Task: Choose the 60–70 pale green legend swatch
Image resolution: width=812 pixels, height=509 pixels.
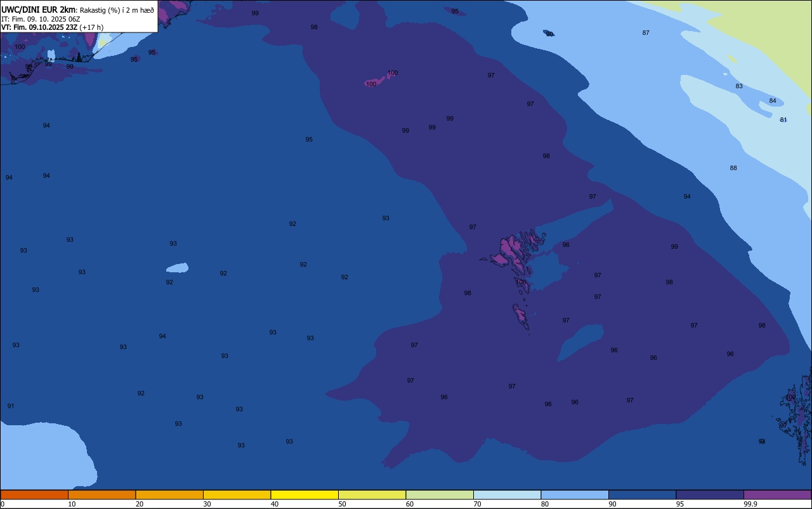Action: (x=440, y=494)
